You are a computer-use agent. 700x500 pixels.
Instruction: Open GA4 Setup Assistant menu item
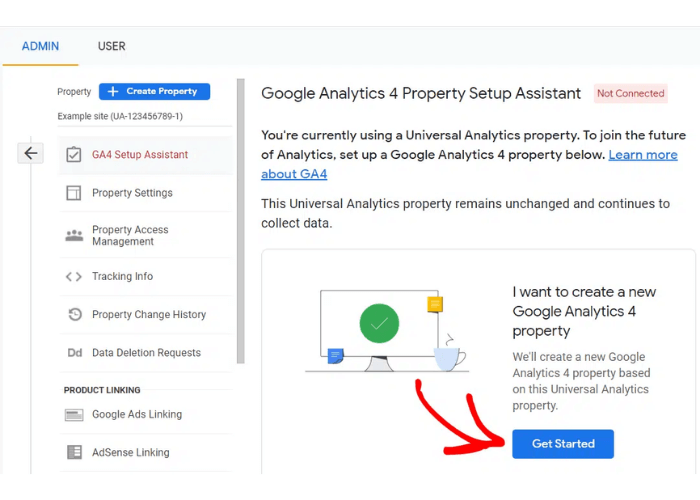pos(145,154)
